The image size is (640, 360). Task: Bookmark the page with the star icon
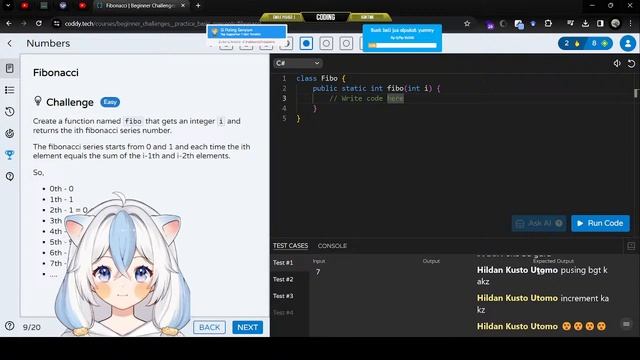click(467, 24)
